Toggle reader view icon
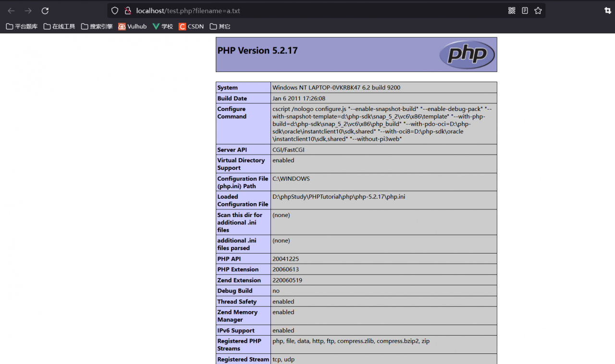Image resolution: width=615 pixels, height=364 pixels. pos(525,11)
